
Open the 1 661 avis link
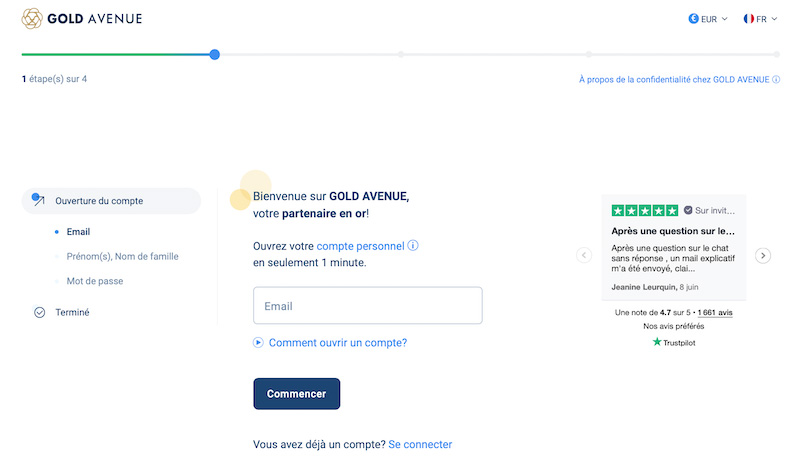715,312
